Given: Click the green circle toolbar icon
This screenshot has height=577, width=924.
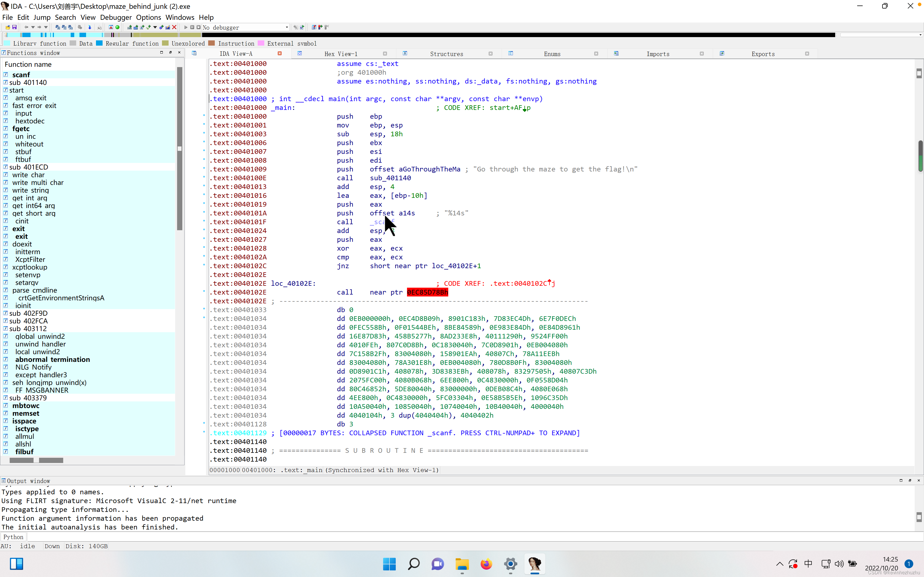Looking at the screenshot, I should click(118, 27).
